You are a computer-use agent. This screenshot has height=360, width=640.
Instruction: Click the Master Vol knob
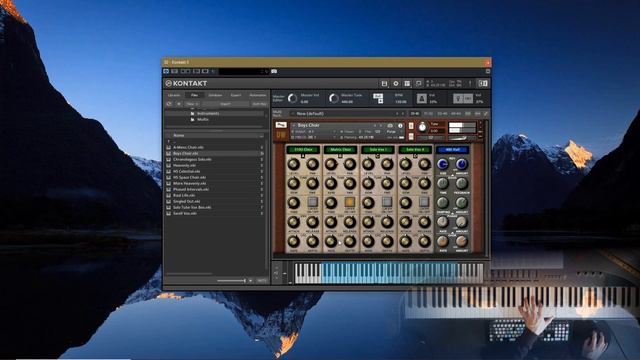click(292, 98)
